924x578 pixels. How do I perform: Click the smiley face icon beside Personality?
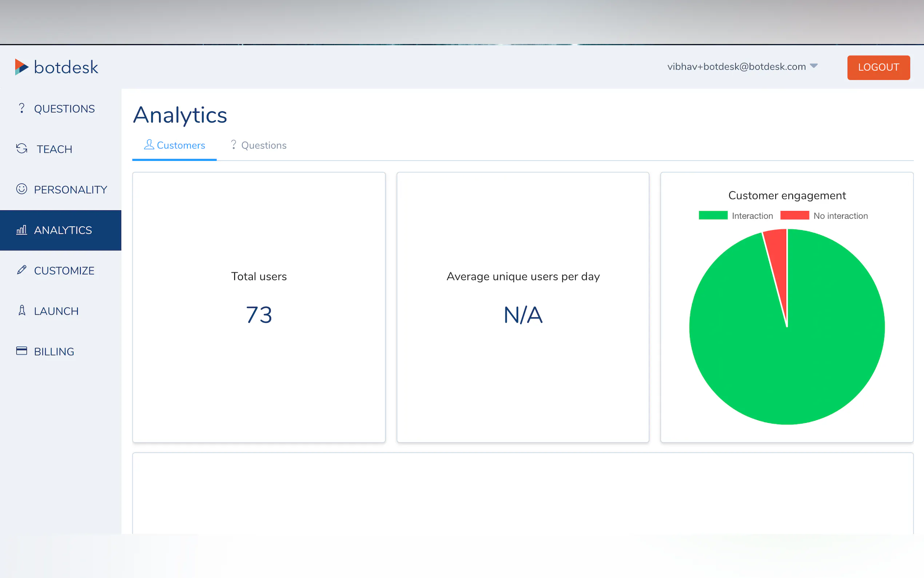click(22, 189)
